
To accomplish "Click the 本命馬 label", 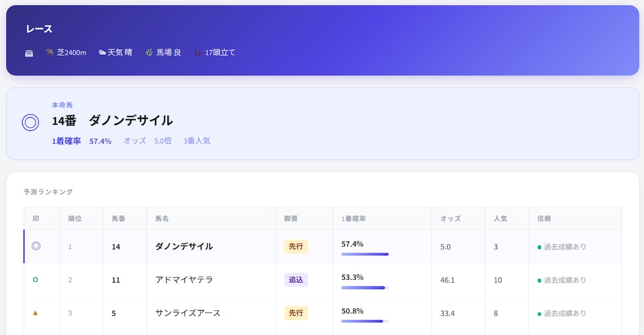I will (62, 105).
